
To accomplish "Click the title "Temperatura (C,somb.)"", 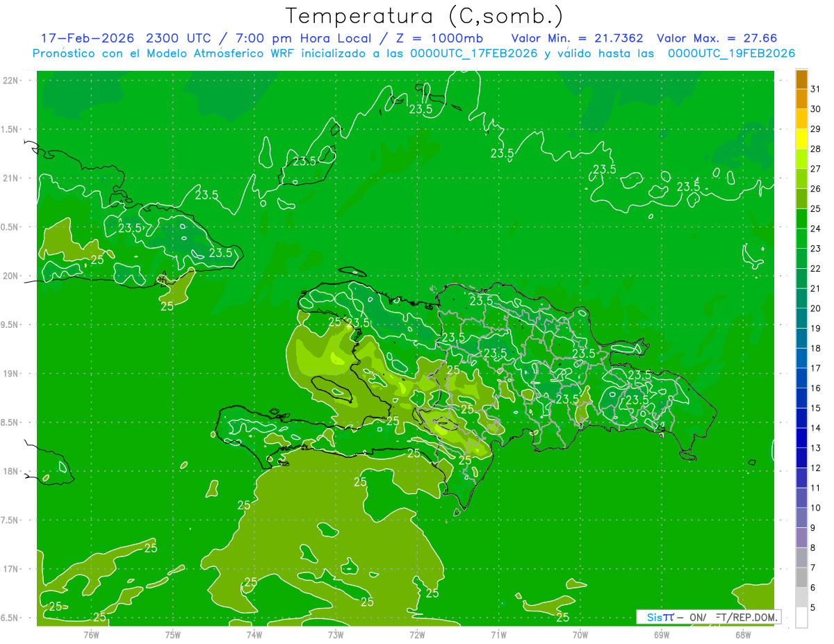I will [x=425, y=16].
